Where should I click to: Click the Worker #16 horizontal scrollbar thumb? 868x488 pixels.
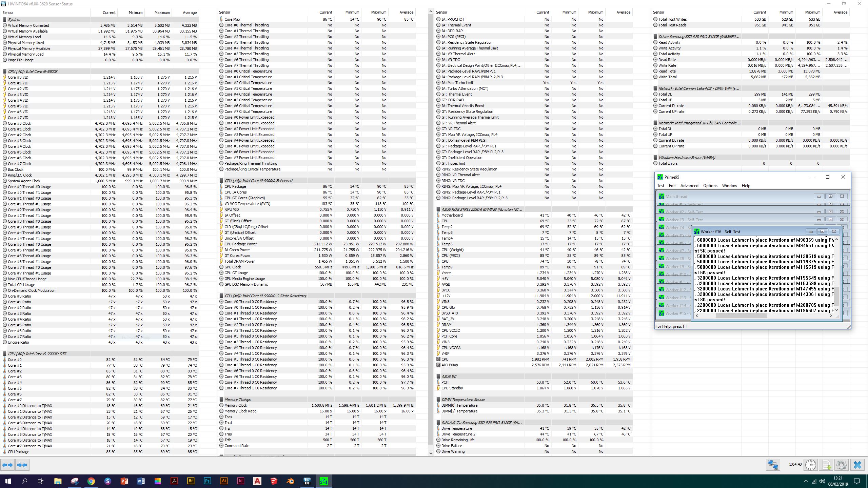pos(741,316)
